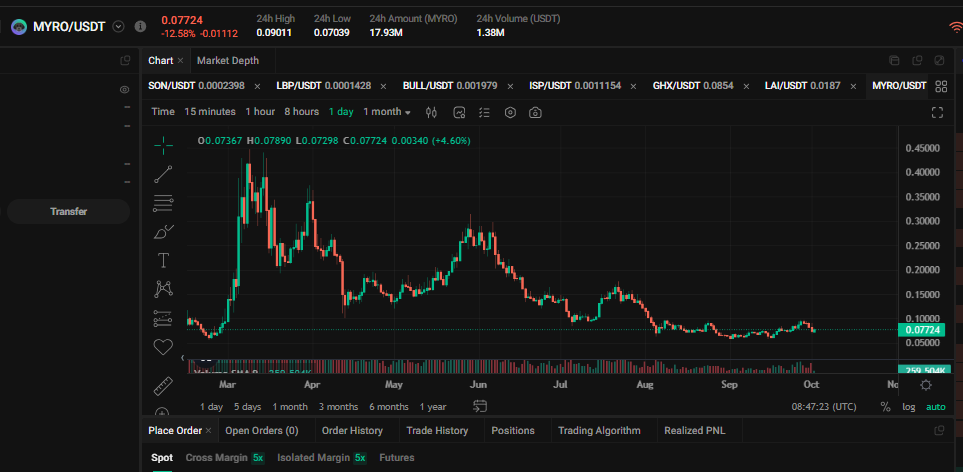963x472 pixels.
Task: Switch to the LBP/USDT chart tab
Action: pos(324,85)
